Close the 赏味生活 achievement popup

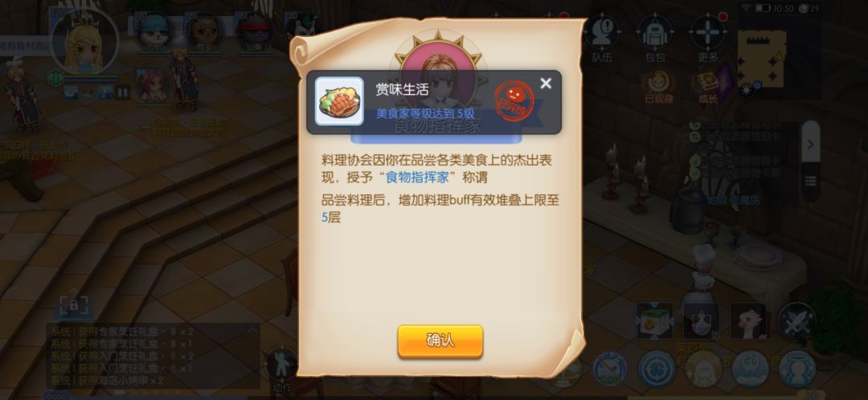(x=546, y=84)
